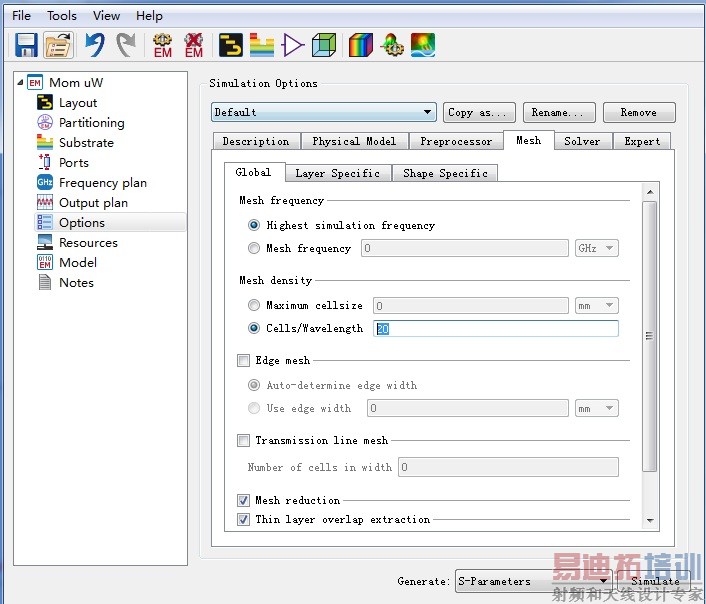Click the Partitioning icon in the tree
Screen dimensions: 706x604
[45, 123]
